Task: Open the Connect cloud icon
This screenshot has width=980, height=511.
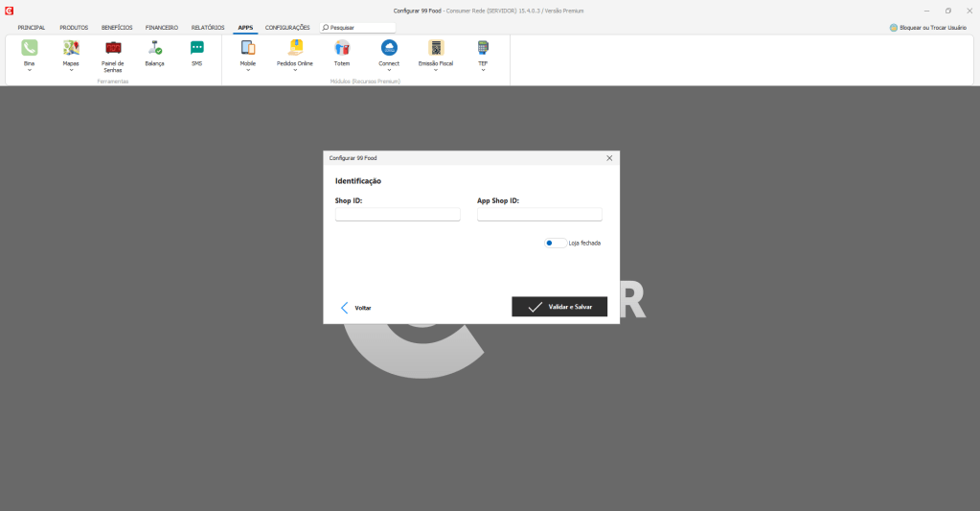Action: pyautogui.click(x=389, y=48)
